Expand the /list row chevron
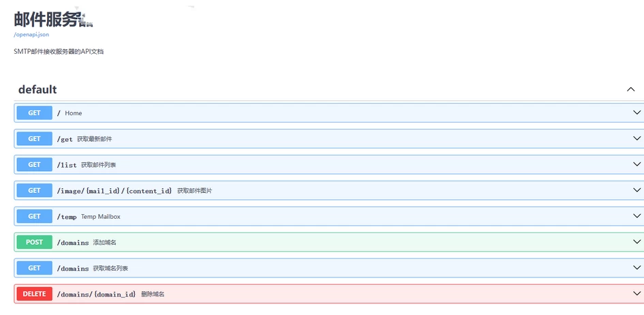 (x=637, y=165)
